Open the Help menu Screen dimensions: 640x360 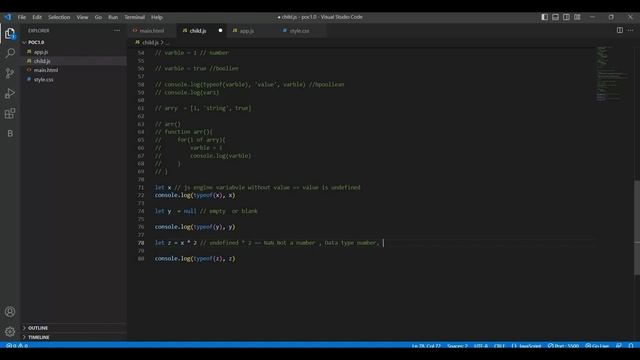point(157,17)
